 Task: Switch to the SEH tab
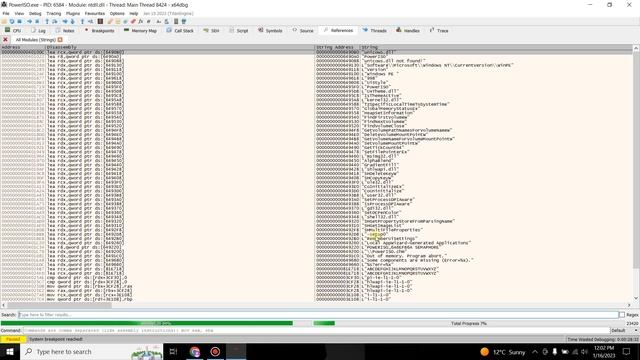click(x=211, y=31)
